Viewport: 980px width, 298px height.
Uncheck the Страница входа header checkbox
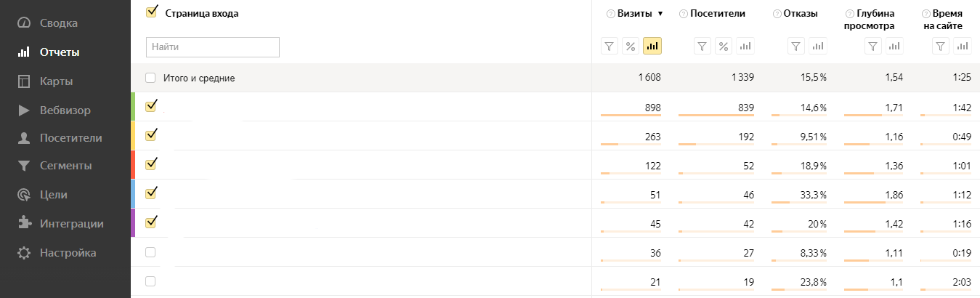tap(151, 12)
